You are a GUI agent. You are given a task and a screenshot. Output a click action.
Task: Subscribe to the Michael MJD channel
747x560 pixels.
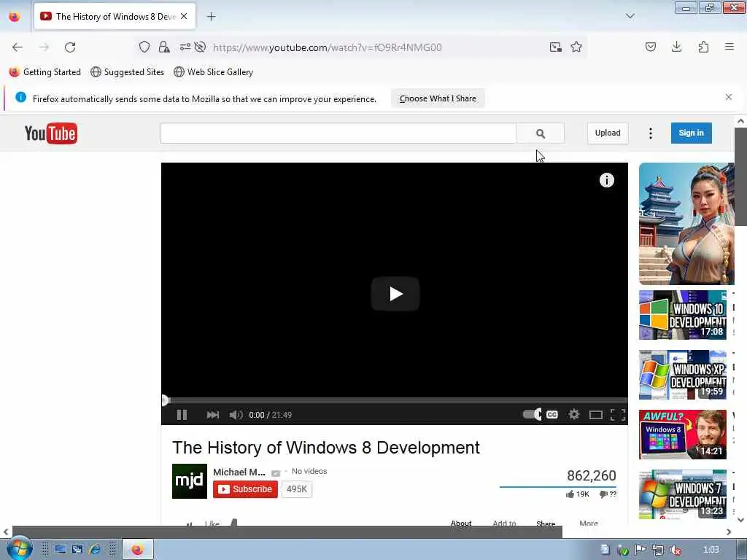point(245,489)
